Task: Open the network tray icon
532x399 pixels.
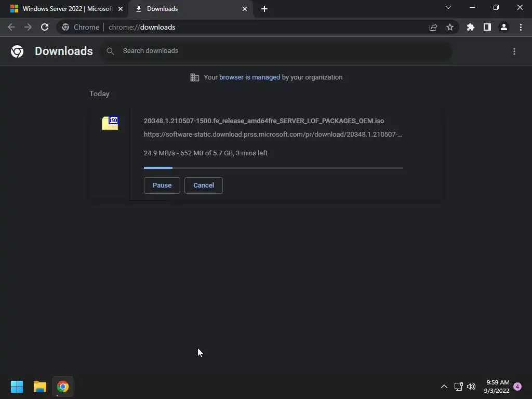Action: [458, 387]
